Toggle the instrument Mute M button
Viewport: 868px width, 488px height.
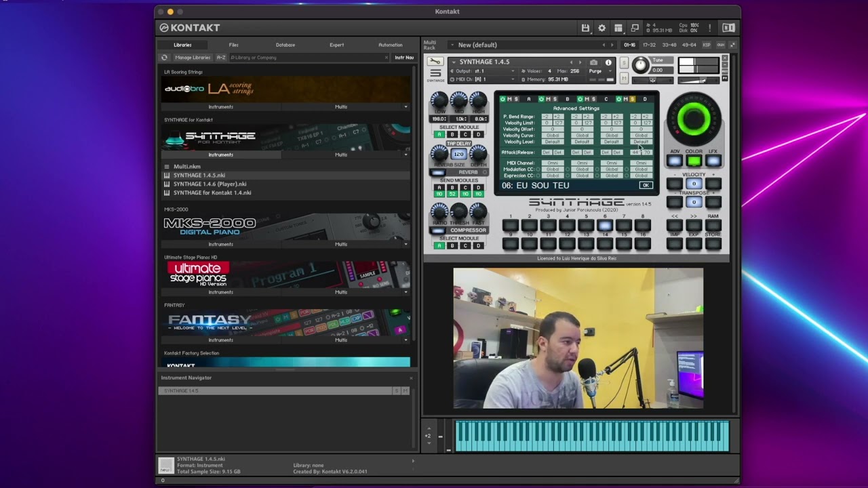coord(625,78)
